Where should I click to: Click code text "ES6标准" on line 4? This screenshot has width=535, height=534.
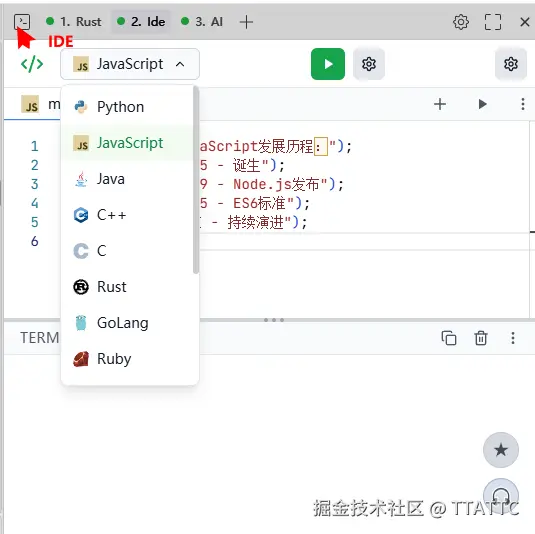(x=259, y=203)
